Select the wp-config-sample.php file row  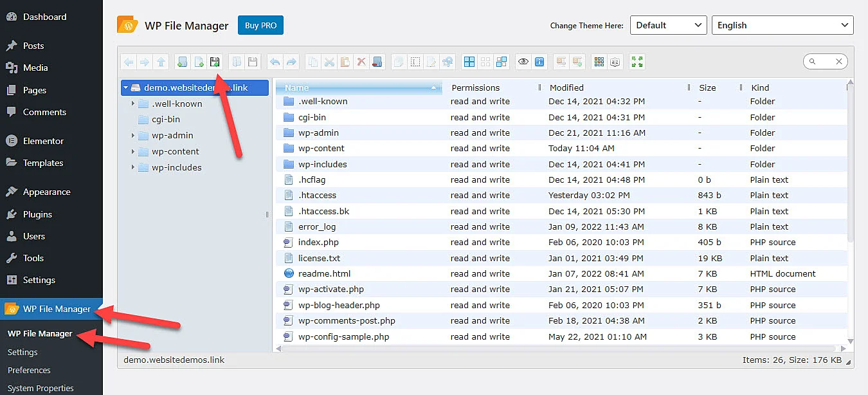(x=561, y=336)
